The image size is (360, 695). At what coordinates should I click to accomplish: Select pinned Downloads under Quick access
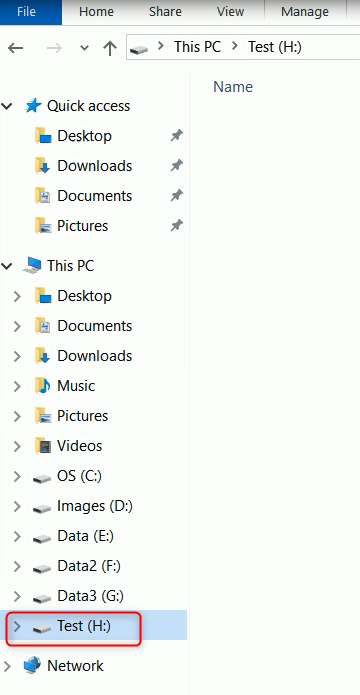[x=94, y=166]
